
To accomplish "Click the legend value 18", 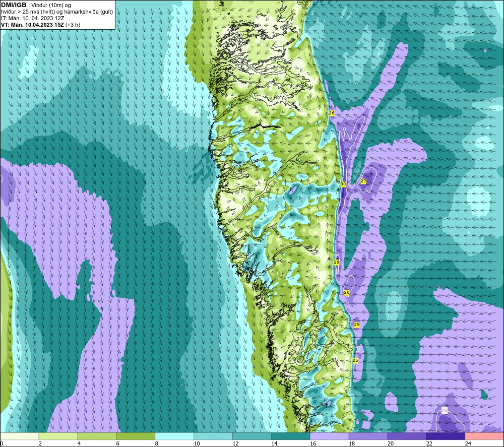I will pos(352,443).
